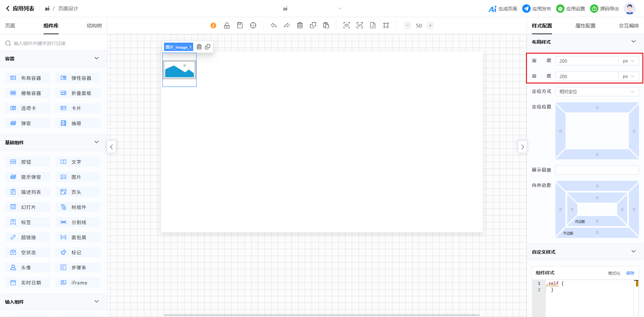
Task: Click the view source code icon
Action: click(x=360, y=25)
